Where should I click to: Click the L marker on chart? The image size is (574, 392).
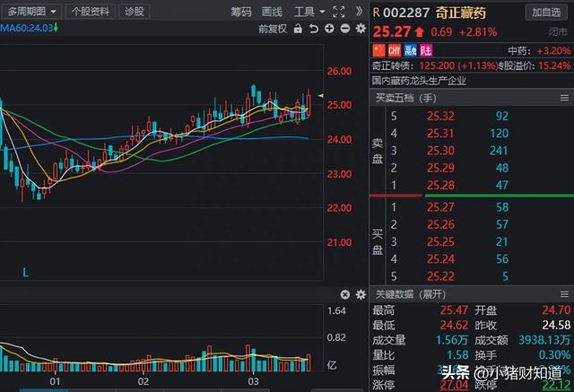tap(25, 273)
